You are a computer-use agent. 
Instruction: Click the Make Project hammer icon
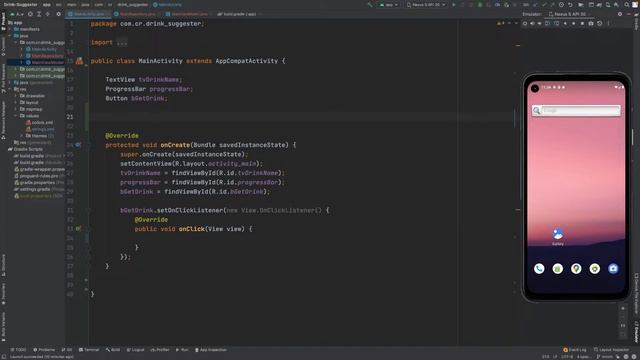click(370, 5)
